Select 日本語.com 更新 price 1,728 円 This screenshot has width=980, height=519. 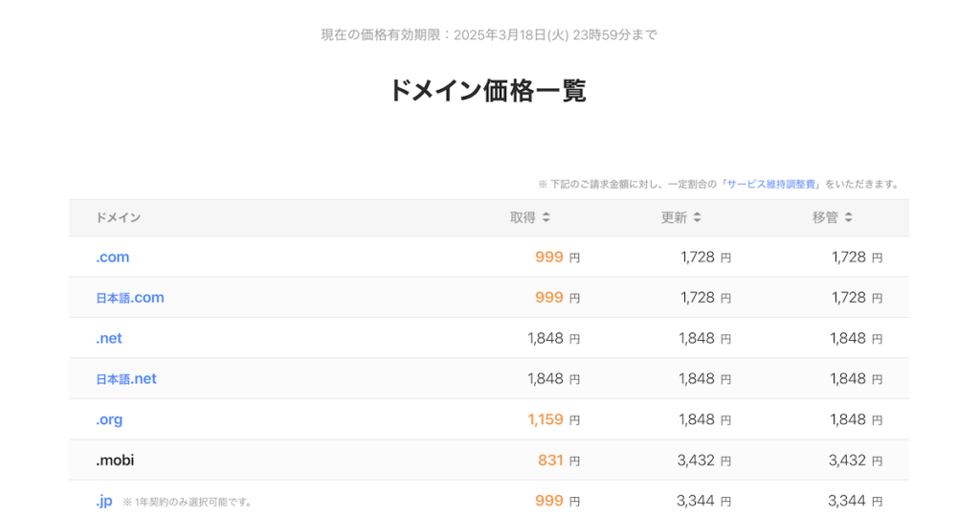pyautogui.click(x=705, y=298)
